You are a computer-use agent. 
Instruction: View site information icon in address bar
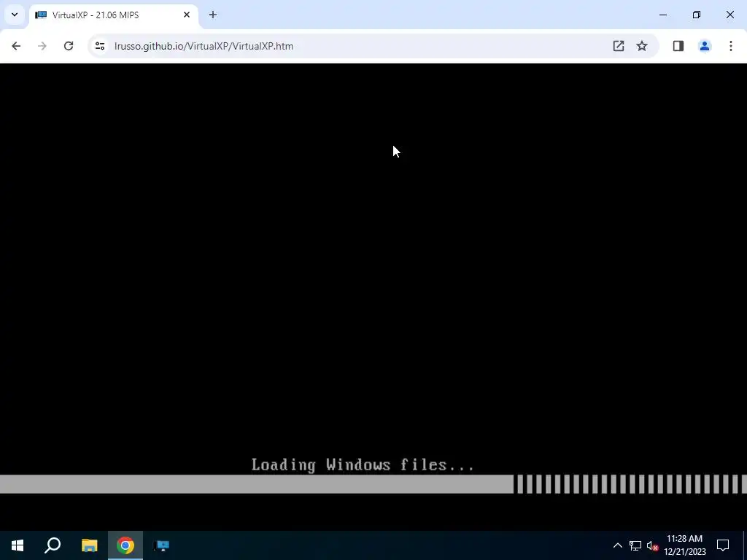[99, 46]
